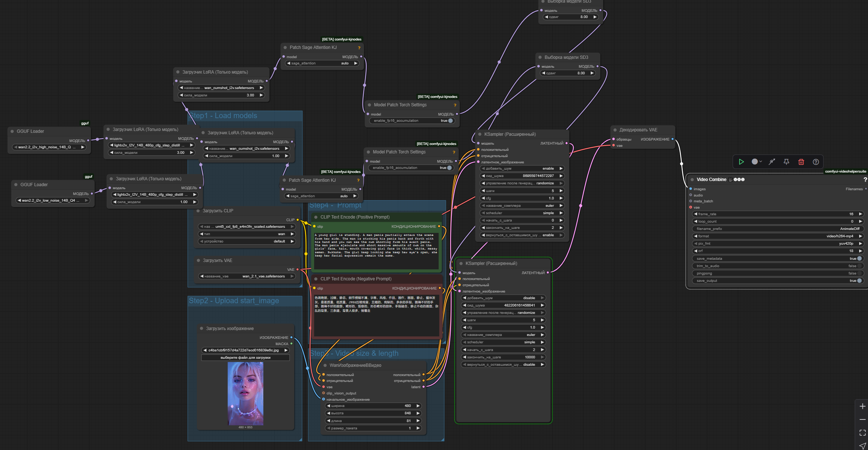Increase frame_rate value with right arrow
868x450 pixels.
click(860, 214)
